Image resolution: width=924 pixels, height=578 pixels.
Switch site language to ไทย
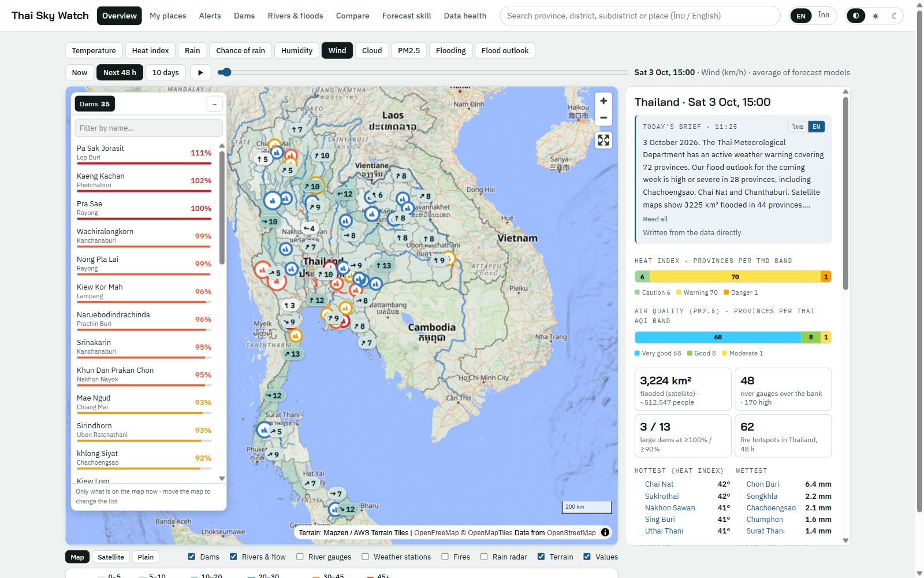(x=824, y=16)
